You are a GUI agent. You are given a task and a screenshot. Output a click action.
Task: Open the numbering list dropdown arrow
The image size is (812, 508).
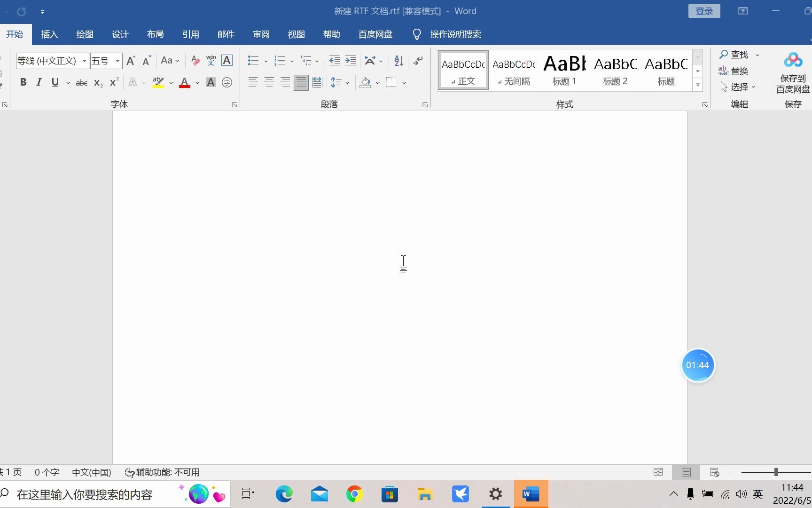292,61
